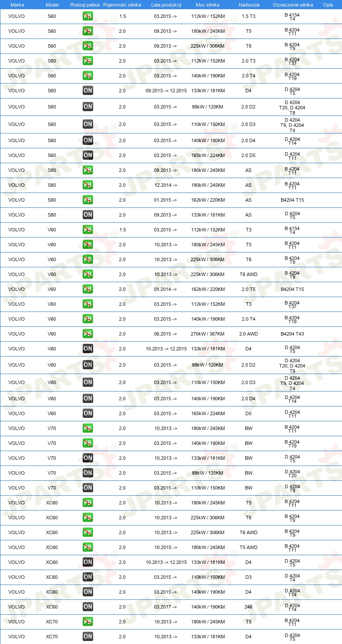The image size is (342, 644).
Task: Select the diesel ON icon for V60 2.0 D2
Action: [x=88, y=365]
